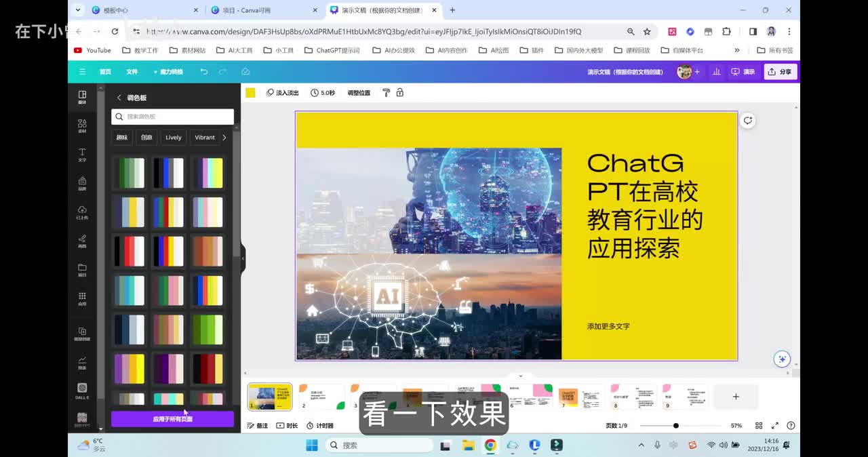Image resolution: width=868 pixels, height=457 pixels.
Task: Click the undo arrow in top bar
Action: pos(204,72)
